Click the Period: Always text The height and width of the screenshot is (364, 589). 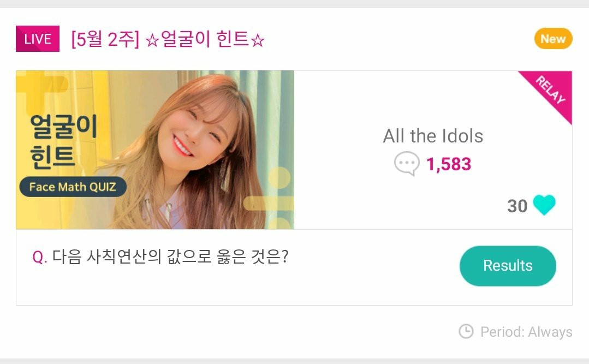(526, 332)
